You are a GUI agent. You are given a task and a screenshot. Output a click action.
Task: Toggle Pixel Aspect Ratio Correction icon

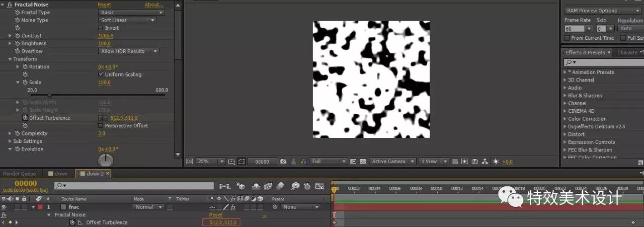pyautogui.click(x=454, y=162)
